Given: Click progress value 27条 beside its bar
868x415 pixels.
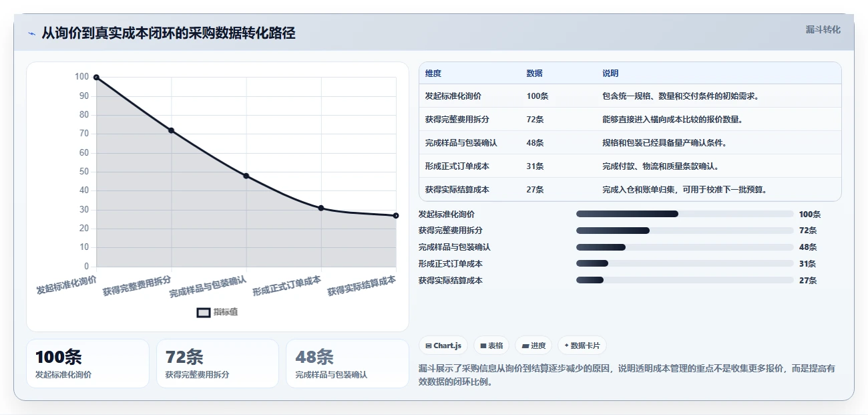Looking at the screenshot, I should 807,281.
